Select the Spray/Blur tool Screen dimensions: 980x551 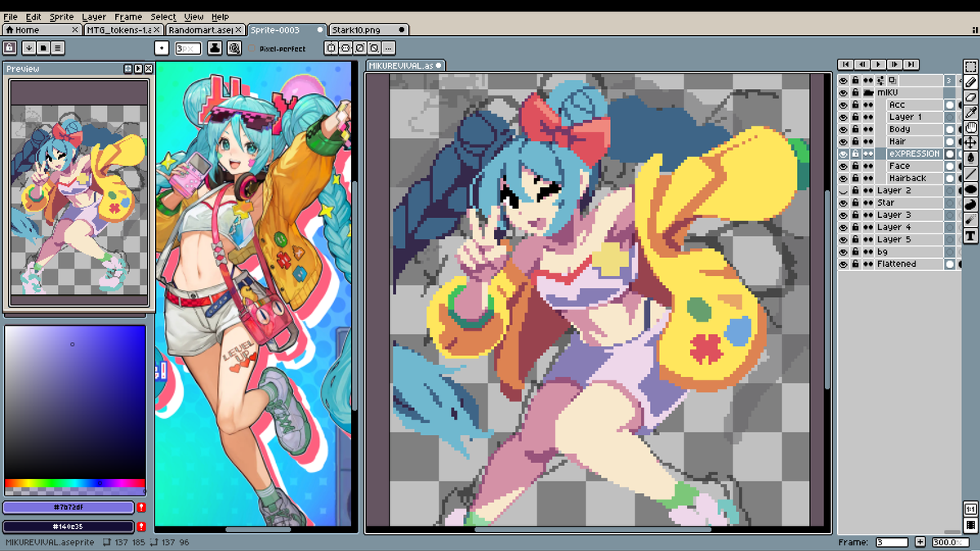[x=970, y=220]
